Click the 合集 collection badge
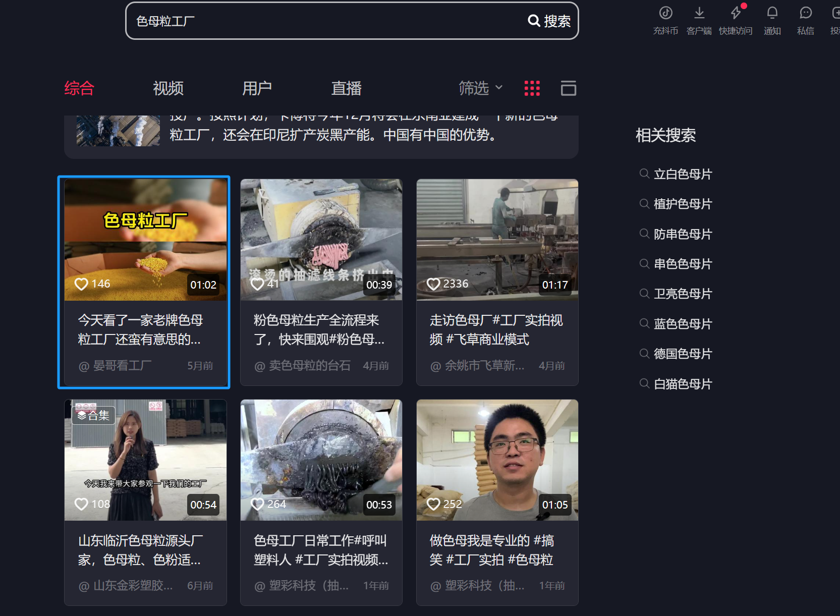 pos(94,415)
